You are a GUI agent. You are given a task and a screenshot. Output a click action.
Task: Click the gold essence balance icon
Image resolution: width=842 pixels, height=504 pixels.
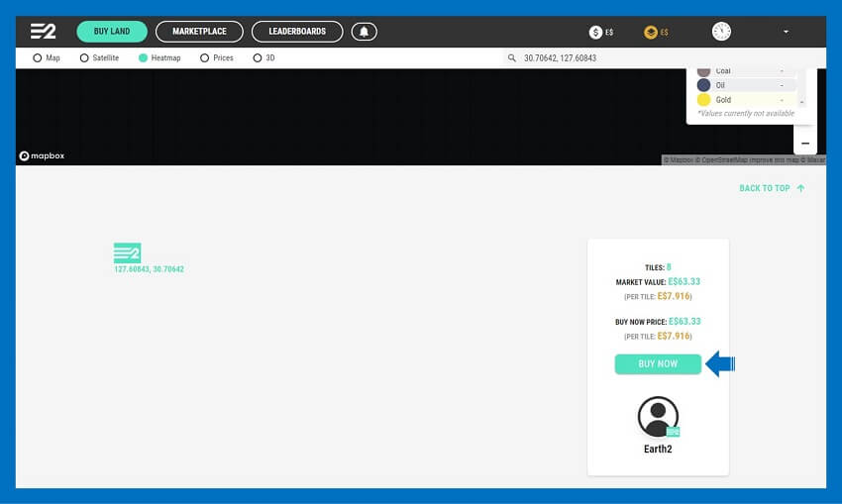click(650, 33)
